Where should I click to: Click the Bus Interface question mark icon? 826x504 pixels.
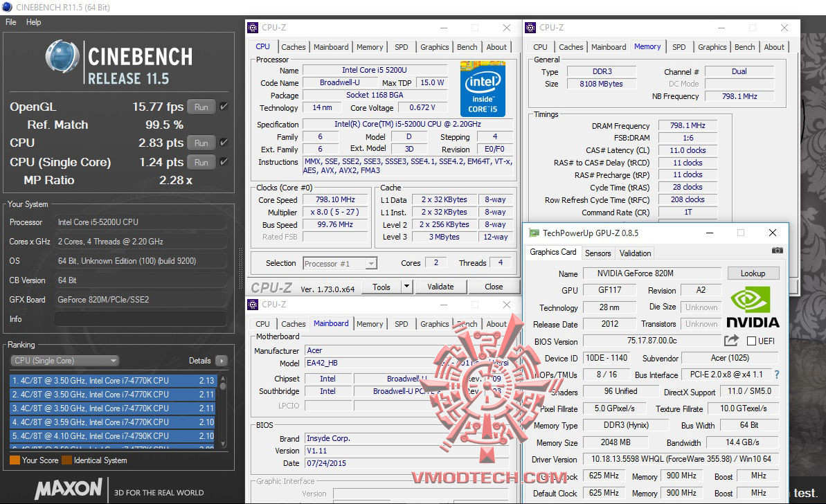(776, 375)
